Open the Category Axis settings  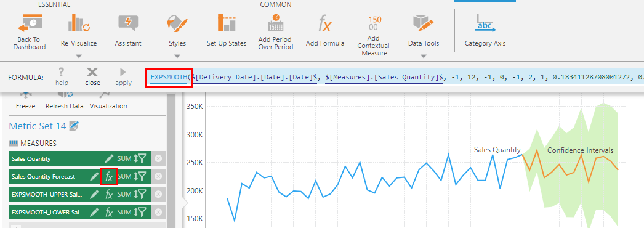[x=485, y=23]
